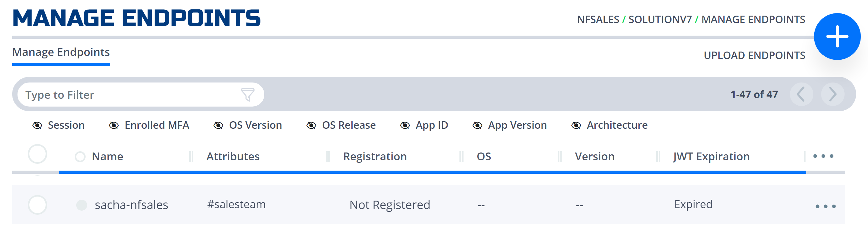Open the column header three-dots menu
The height and width of the screenshot is (225, 868).
click(823, 156)
